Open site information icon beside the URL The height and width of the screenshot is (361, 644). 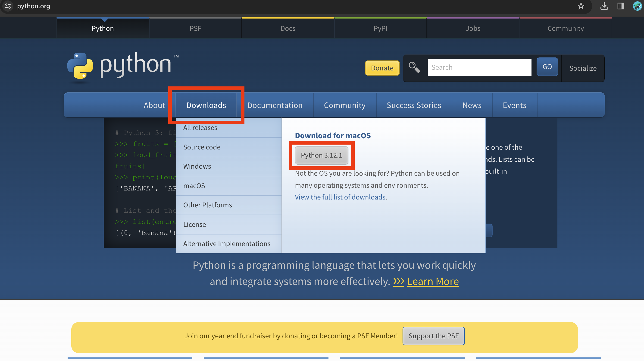coord(8,6)
